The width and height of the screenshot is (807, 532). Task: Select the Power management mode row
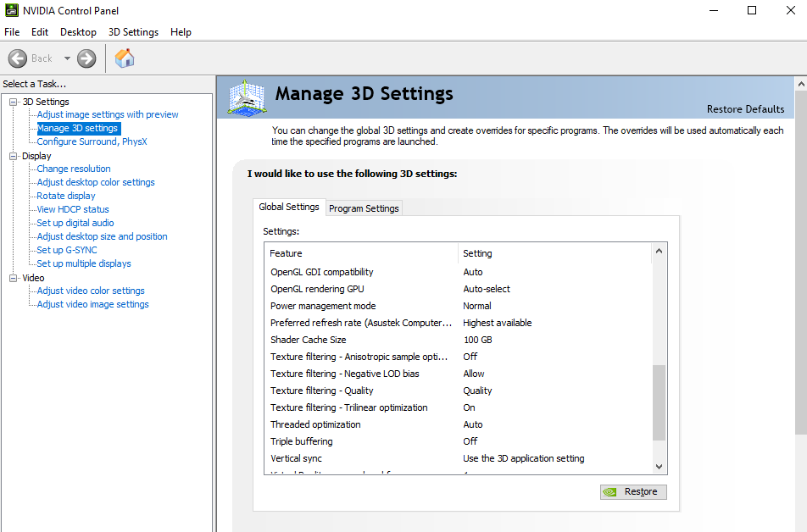pyautogui.click(x=458, y=306)
